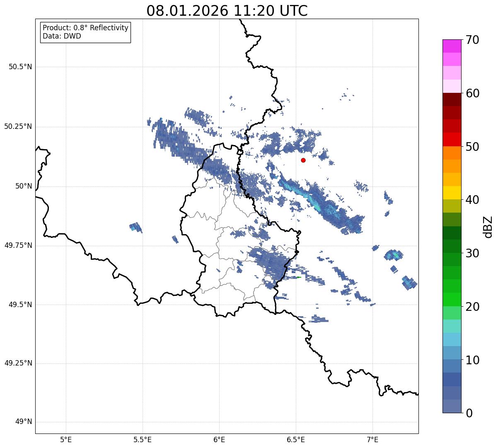Click the 'dBZ' colorbar axis label

coord(488,226)
